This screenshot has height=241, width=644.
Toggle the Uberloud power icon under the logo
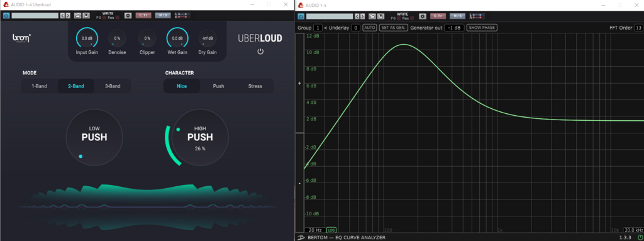tap(260, 52)
